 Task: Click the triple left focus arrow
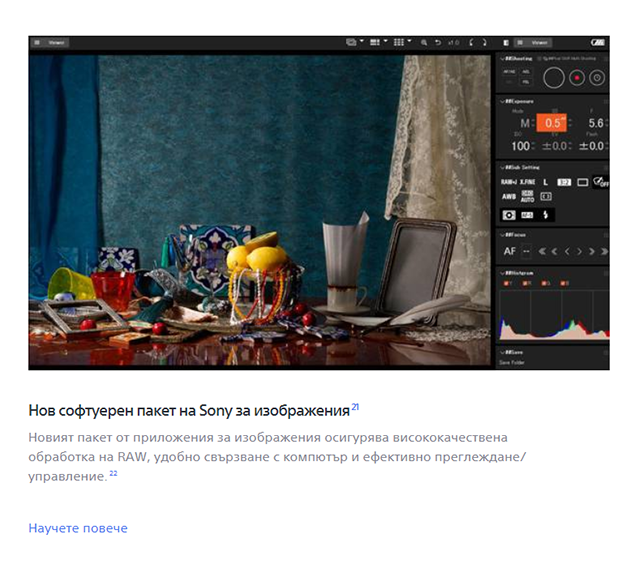tap(542, 252)
